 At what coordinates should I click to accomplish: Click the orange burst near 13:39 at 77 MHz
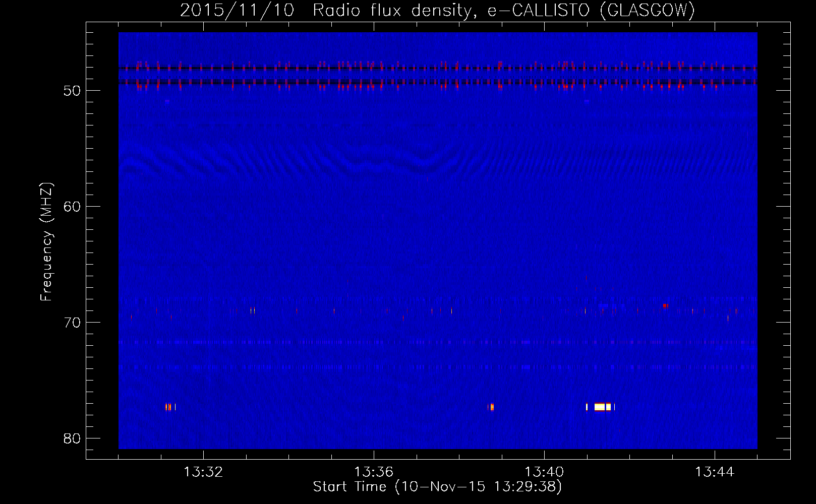(491, 407)
